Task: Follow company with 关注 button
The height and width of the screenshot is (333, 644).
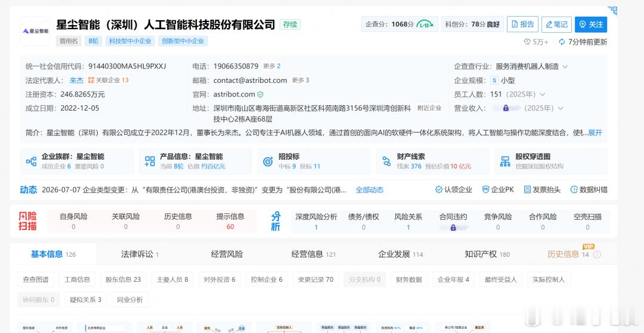Action: (x=590, y=24)
